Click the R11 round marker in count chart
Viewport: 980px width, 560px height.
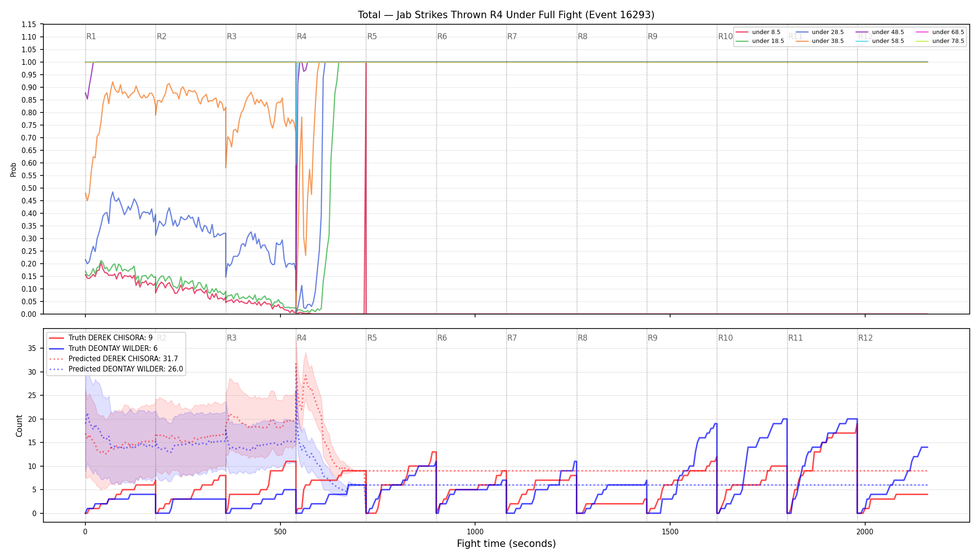point(796,338)
